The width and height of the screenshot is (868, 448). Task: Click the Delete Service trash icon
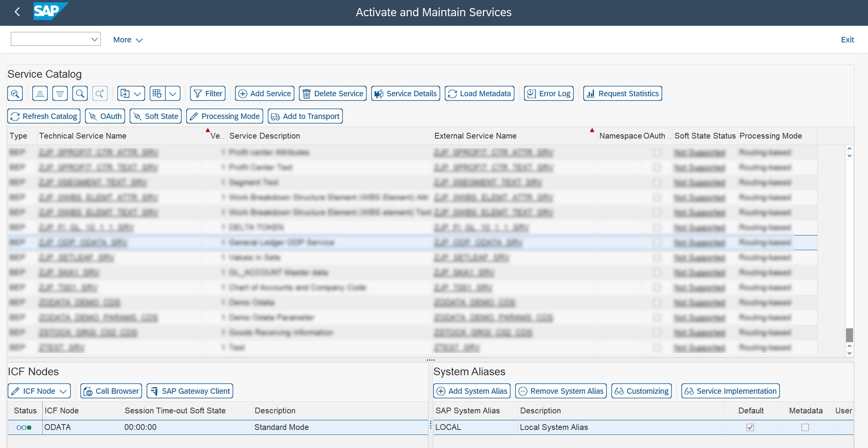307,93
